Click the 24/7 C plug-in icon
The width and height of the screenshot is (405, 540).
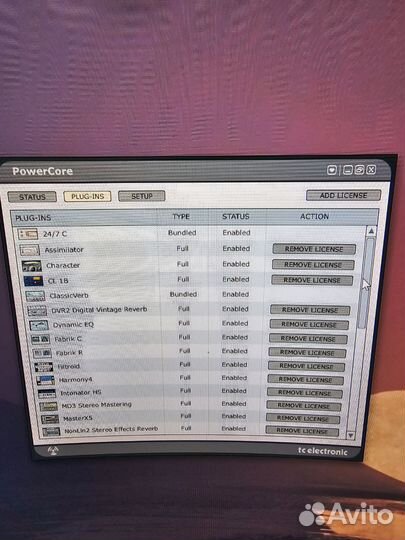pos(28,234)
